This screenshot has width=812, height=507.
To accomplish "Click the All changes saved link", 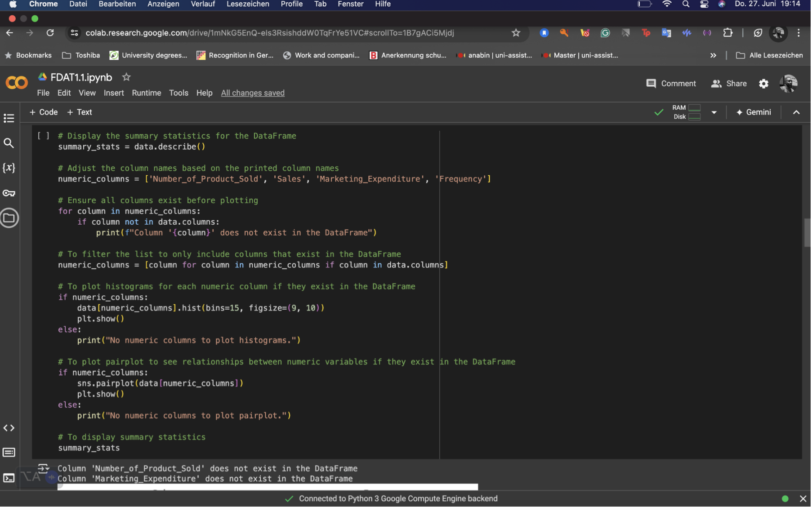I will (253, 93).
